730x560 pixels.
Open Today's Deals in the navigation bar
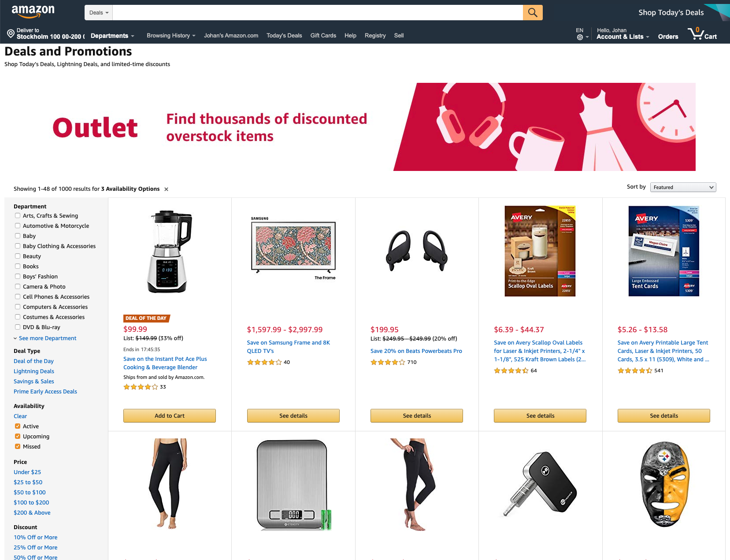284,36
